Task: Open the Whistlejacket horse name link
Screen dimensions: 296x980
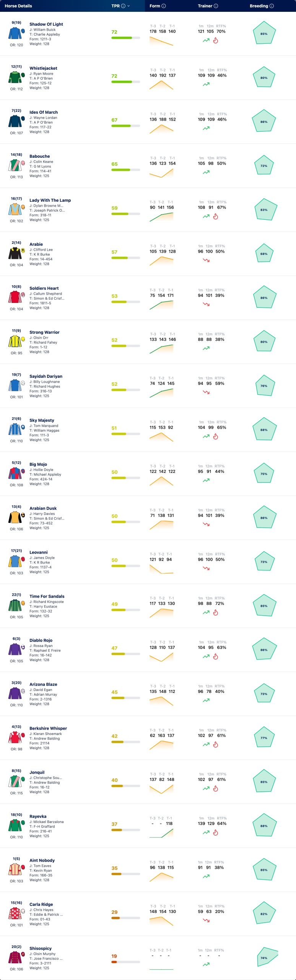Action: click(x=43, y=68)
